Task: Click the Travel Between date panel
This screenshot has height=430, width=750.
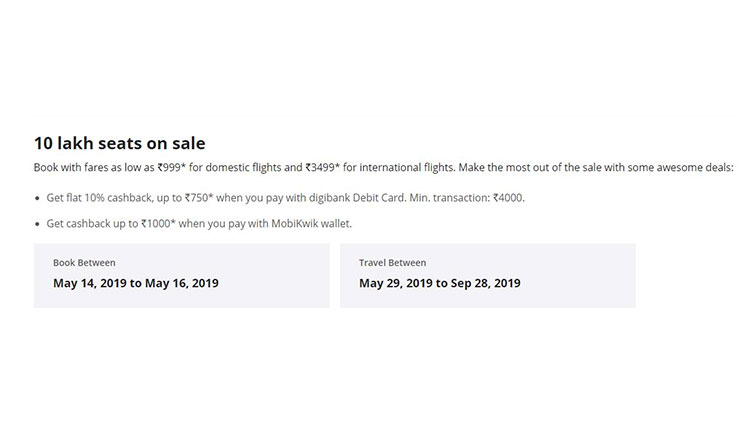Action: [x=488, y=276]
